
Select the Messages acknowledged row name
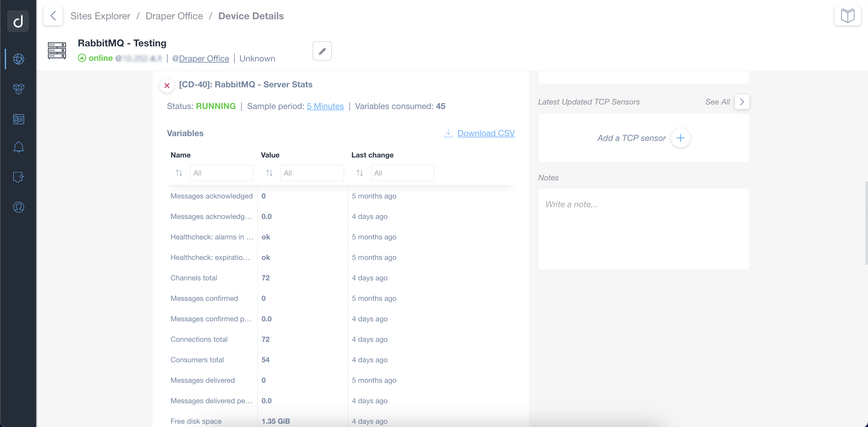point(211,196)
